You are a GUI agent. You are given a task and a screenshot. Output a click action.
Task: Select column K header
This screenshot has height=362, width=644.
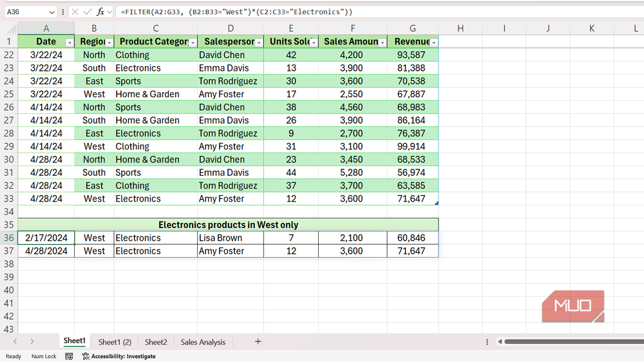pyautogui.click(x=591, y=28)
